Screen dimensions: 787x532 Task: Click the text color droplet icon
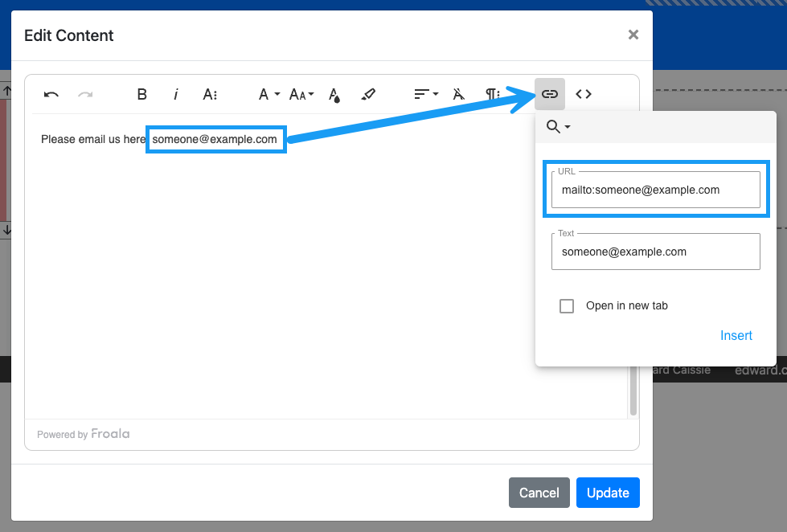334,95
